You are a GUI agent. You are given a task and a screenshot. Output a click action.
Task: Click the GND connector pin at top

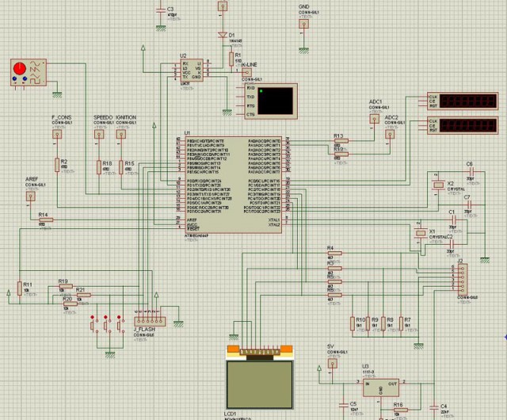303,24
